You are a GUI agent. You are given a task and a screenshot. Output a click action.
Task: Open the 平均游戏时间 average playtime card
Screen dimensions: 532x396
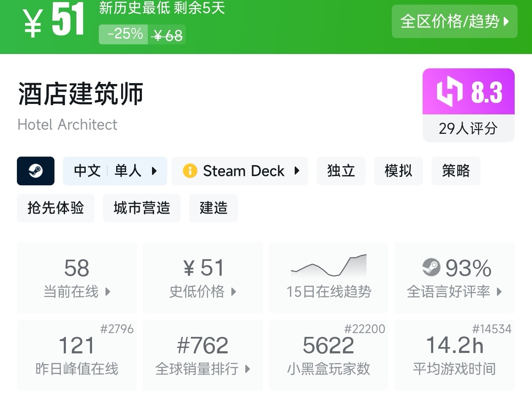click(x=454, y=355)
